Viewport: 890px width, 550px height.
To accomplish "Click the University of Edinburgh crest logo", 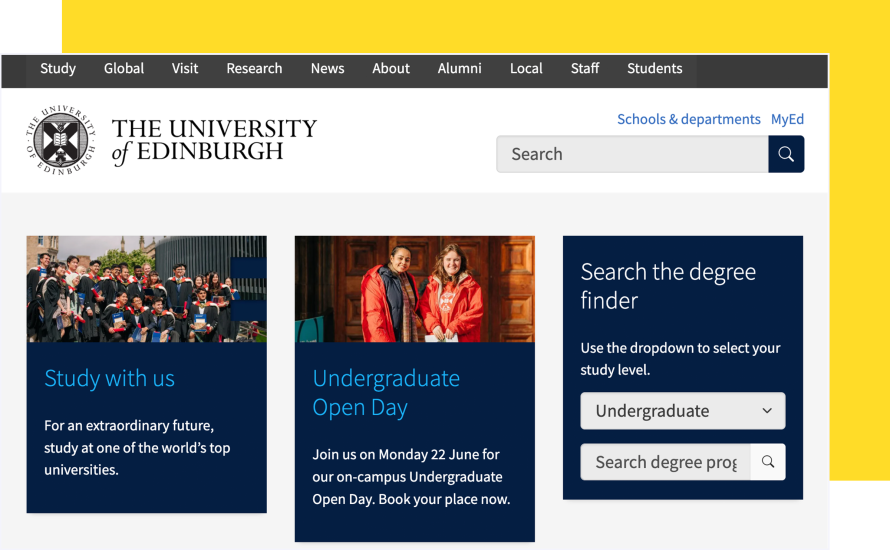I will coord(60,140).
